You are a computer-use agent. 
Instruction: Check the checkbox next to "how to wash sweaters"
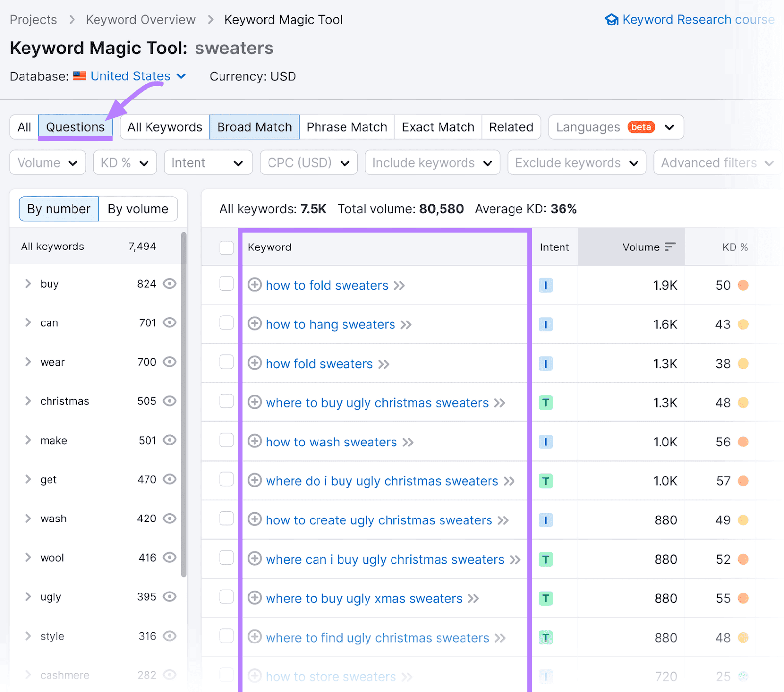pyautogui.click(x=226, y=440)
